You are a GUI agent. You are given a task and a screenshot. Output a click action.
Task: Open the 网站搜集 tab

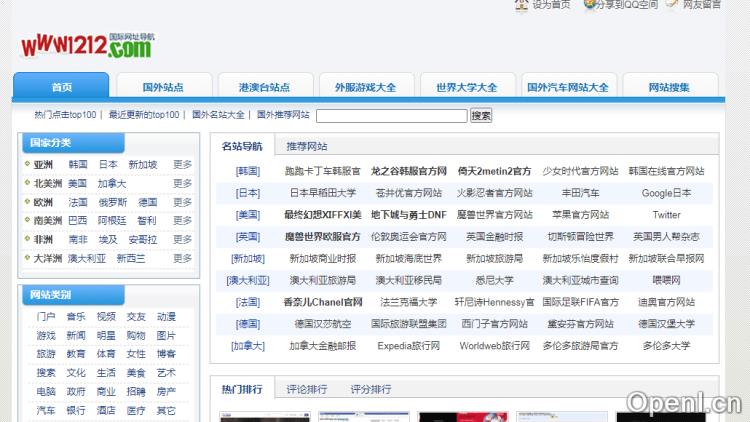pos(669,87)
